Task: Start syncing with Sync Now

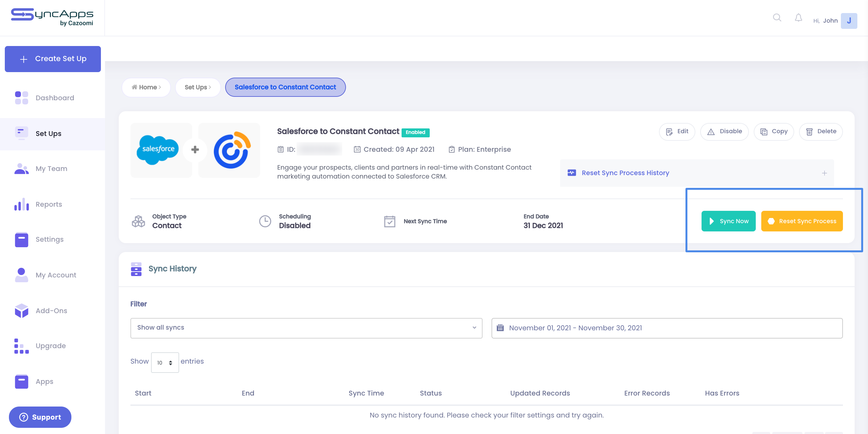Action: (x=728, y=221)
